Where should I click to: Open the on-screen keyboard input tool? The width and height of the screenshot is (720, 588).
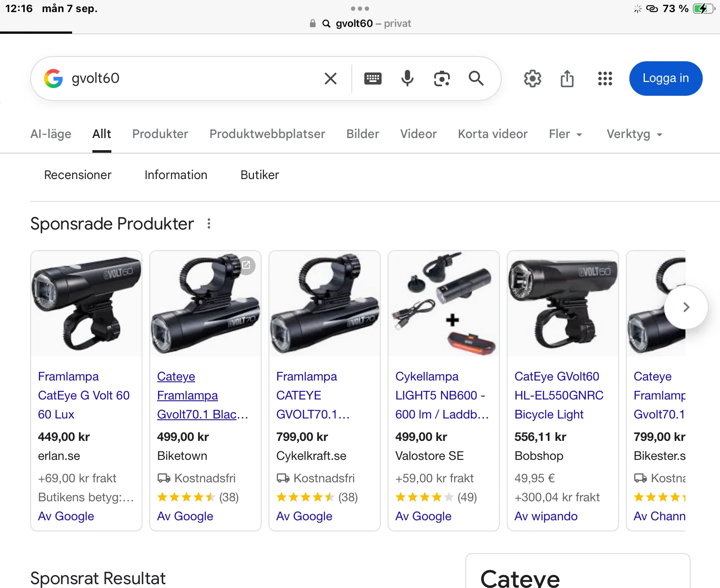[373, 79]
